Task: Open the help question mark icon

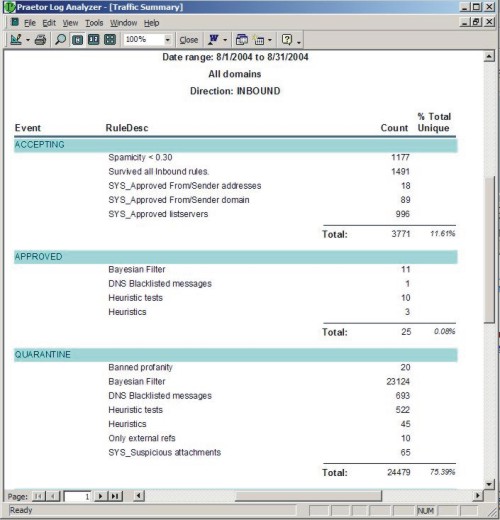Action: click(x=287, y=40)
